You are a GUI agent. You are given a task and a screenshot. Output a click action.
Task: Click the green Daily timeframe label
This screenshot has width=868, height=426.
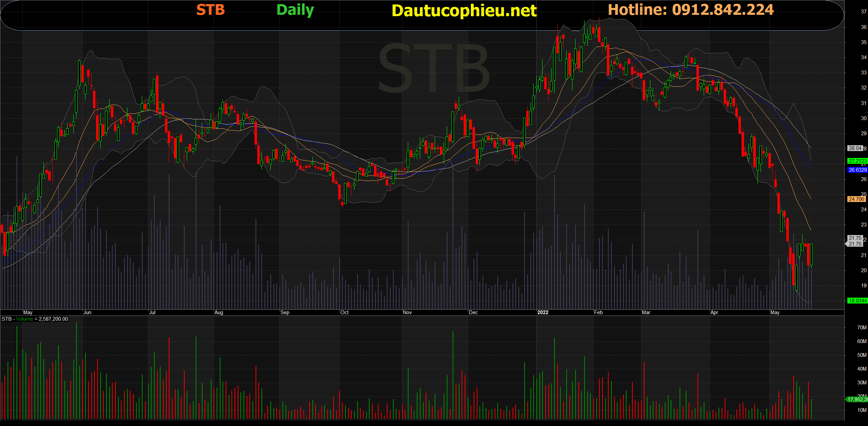click(x=295, y=10)
